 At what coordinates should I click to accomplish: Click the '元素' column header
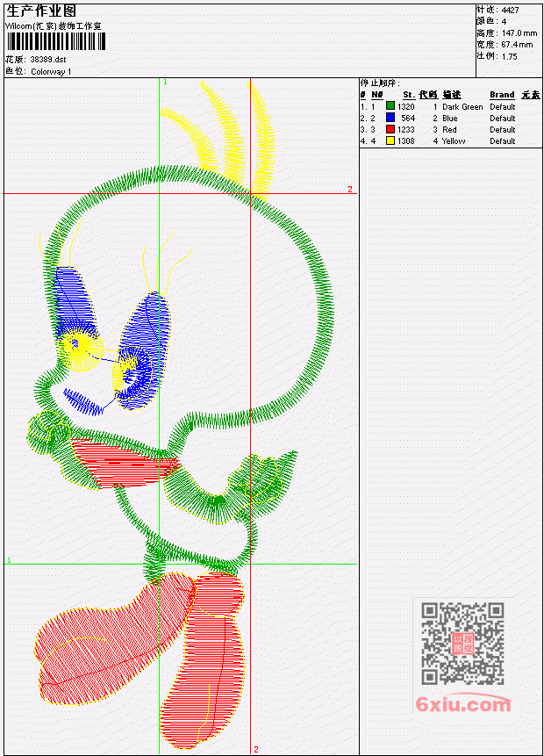(531, 95)
